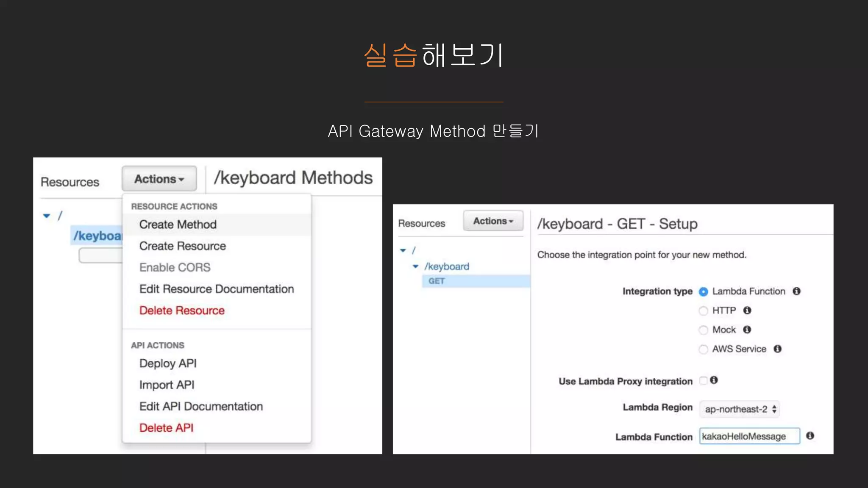Collapse the /keyboard tree arrow in right panel

click(x=416, y=266)
